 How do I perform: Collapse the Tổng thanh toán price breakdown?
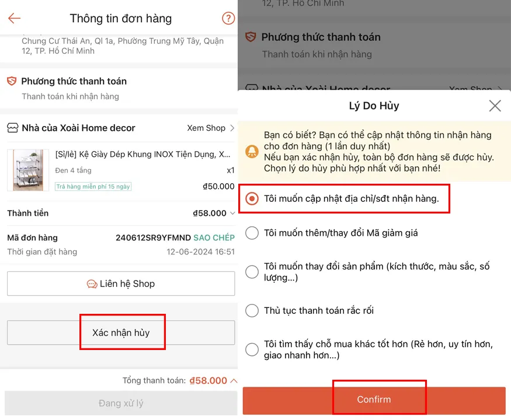tap(232, 380)
